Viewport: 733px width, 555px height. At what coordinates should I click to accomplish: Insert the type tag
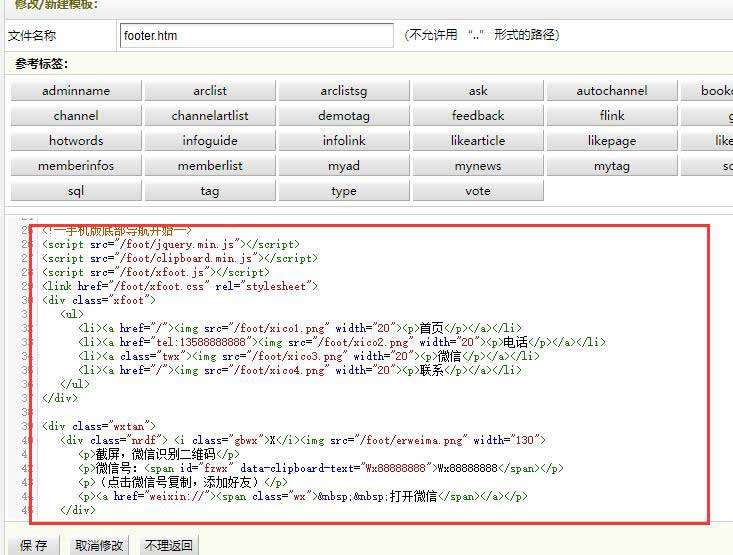[x=344, y=191]
